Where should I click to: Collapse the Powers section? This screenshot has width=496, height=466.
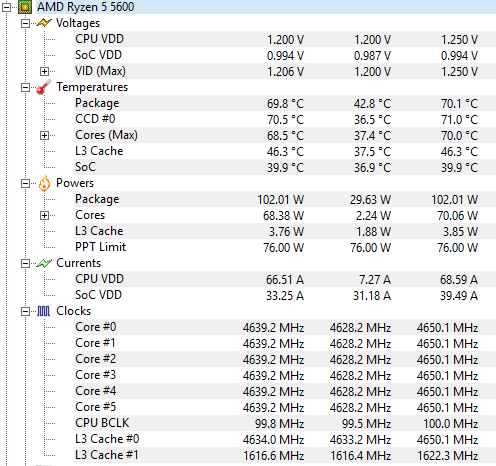point(25,183)
